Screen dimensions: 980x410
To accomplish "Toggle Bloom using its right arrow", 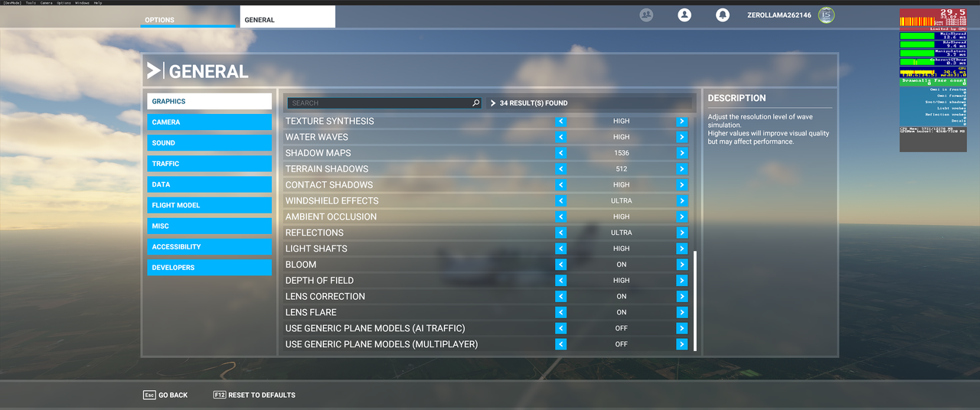I will (681, 265).
